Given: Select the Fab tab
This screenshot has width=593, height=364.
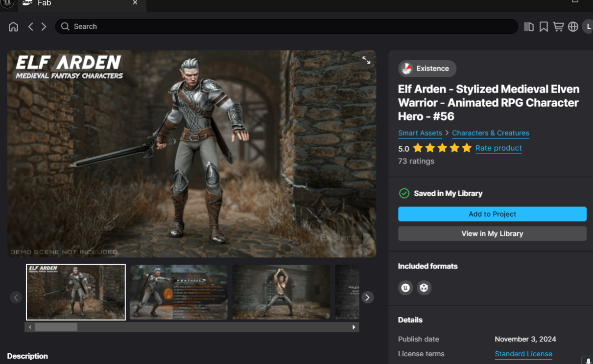Looking at the screenshot, I should [81, 4].
